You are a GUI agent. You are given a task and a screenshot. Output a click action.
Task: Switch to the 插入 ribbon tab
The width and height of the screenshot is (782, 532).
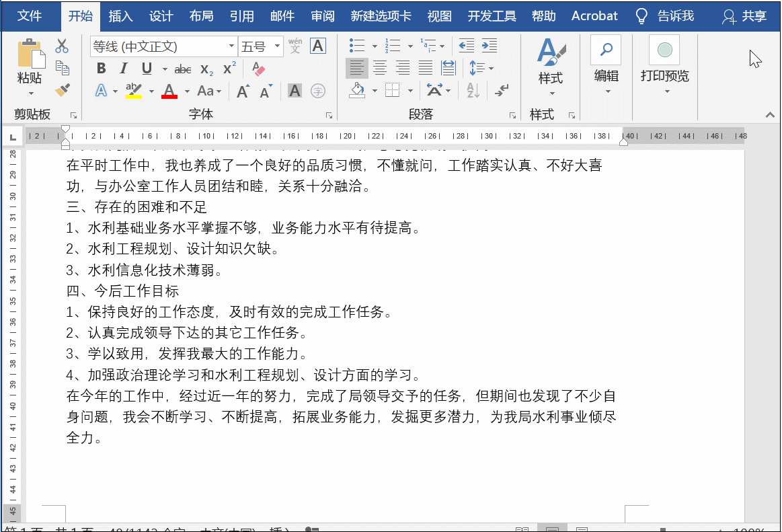point(120,15)
